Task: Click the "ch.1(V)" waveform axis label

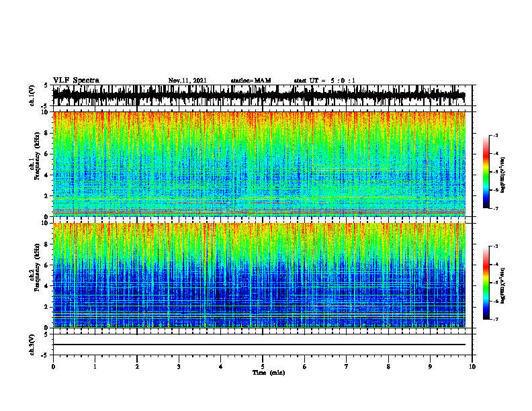Action: 32,95
